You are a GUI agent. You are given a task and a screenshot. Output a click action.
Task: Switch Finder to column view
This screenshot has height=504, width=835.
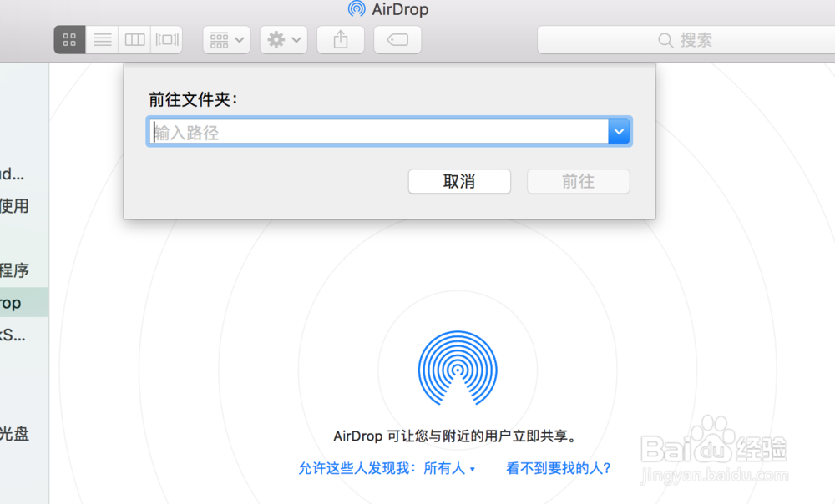(134, 40)
